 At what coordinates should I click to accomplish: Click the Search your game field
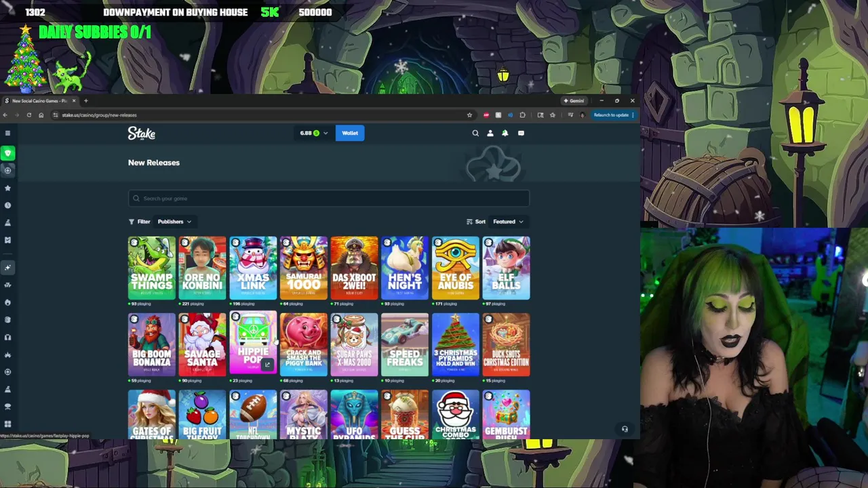(x=329, y=199)
